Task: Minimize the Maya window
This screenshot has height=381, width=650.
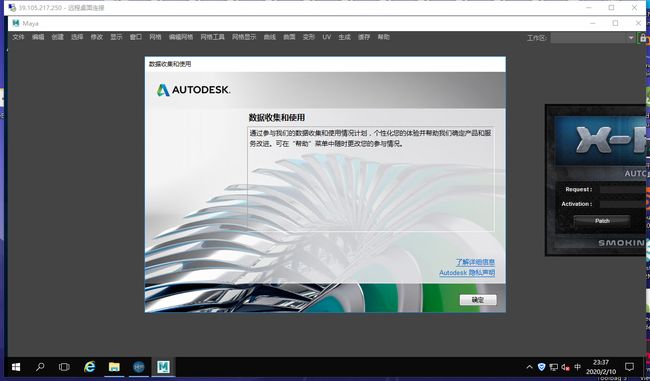Action: (593, 23)
